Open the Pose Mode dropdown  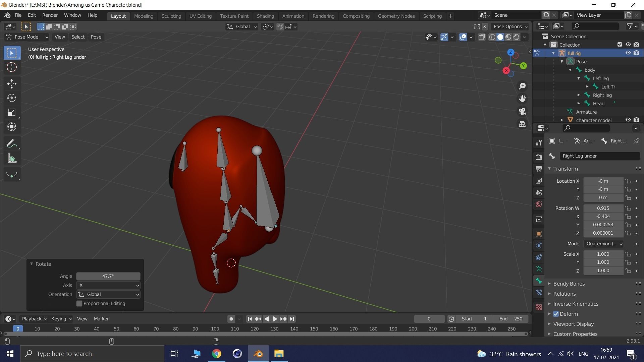27,37
